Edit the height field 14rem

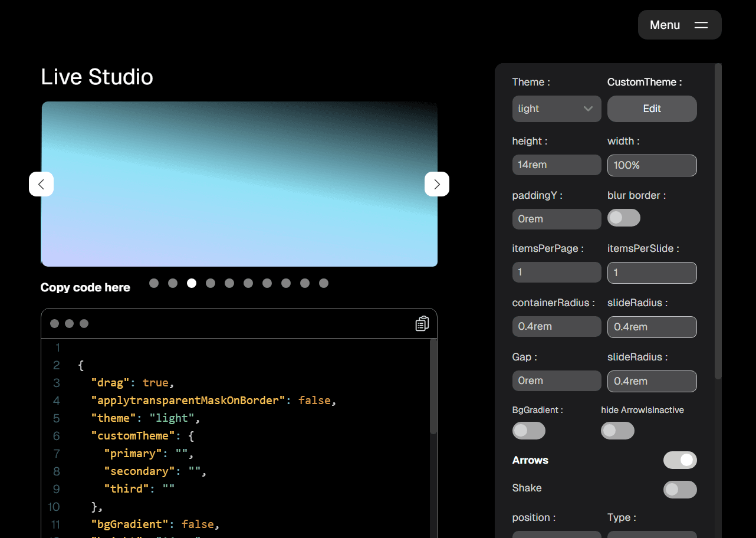(557, 165)
